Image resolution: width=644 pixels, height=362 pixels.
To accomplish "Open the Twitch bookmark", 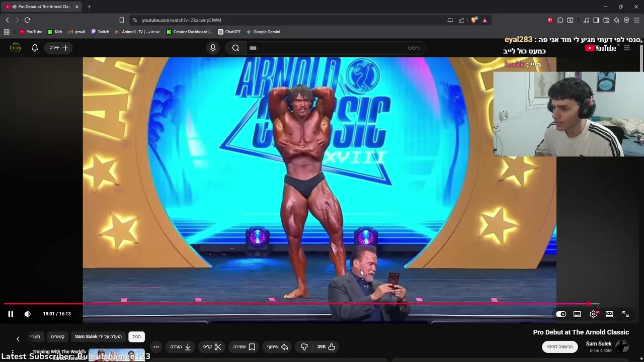I will click(x=100, y=32).
